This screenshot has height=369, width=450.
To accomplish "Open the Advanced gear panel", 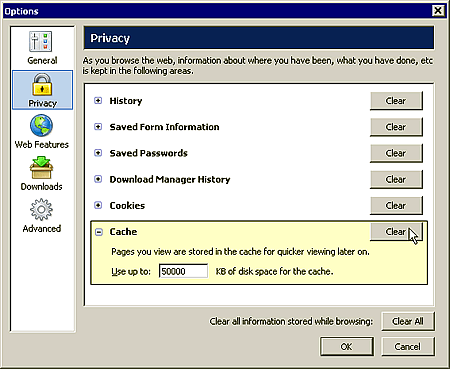I will tap(42, 216).
